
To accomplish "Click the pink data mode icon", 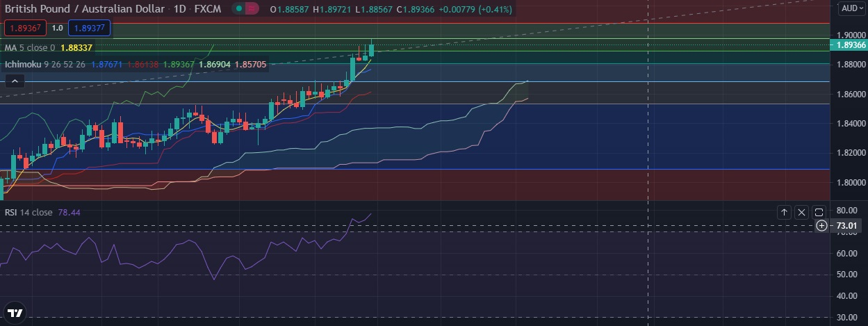I will click(x=252, y=9).
